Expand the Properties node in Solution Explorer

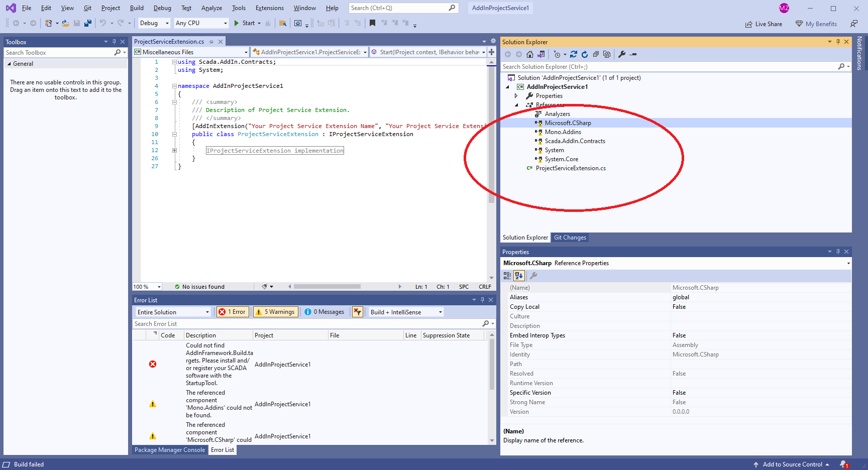click(x=516, y=96)
